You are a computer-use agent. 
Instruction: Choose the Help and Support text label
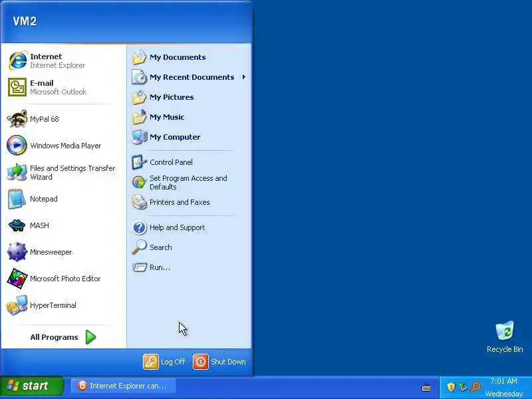click(177, 227)
